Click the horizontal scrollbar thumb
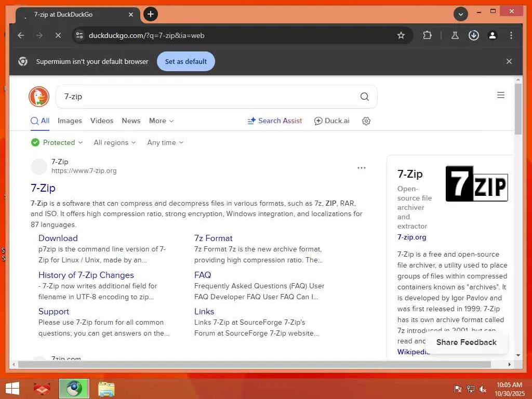Screen dimensions: 532x399 tap(255, 364)
